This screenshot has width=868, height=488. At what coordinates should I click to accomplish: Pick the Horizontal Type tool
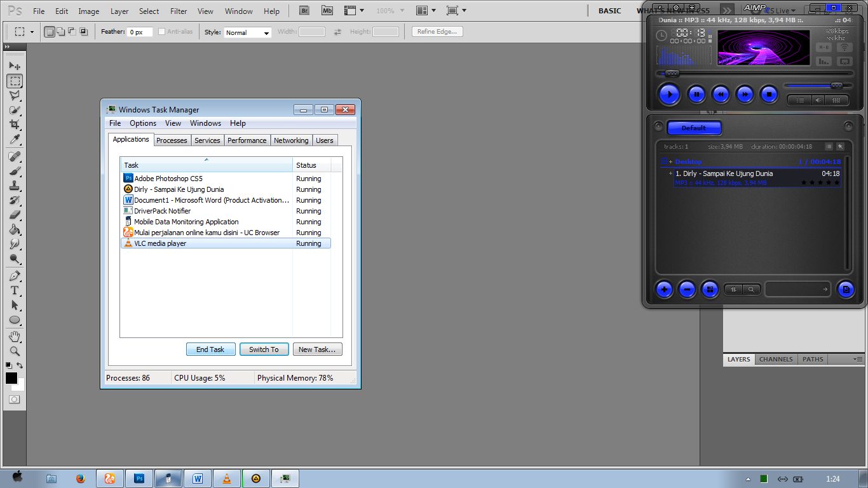15,290
